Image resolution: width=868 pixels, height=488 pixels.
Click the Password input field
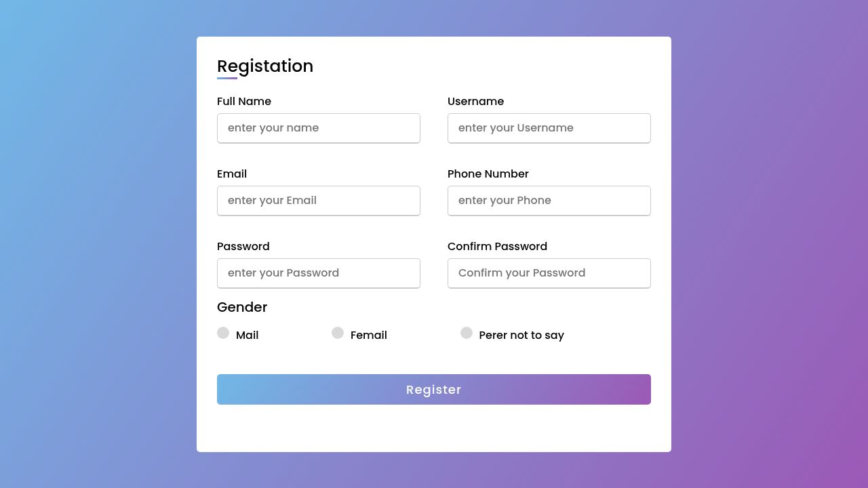(318, 273)
